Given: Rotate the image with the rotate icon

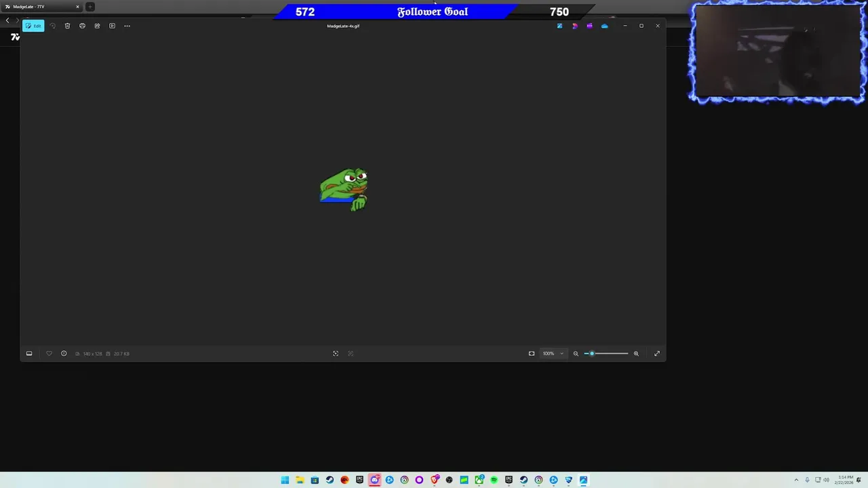Looking at the screenshot, I should tap(52, 26).
